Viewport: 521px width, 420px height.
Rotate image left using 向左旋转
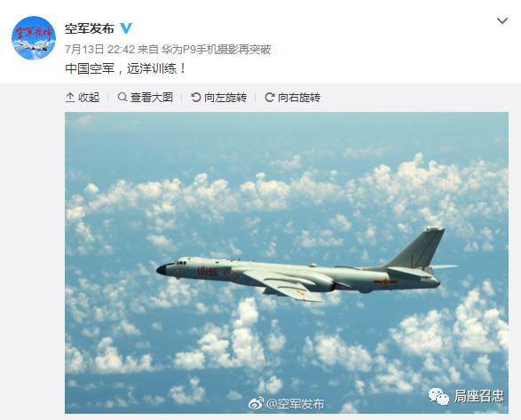click(225, 98)
